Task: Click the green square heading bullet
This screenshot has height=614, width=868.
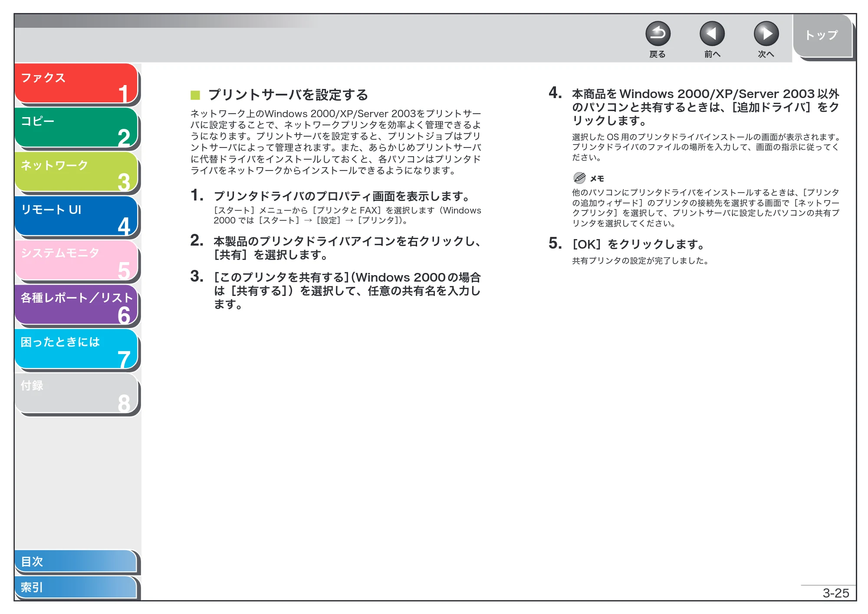Action: [195, 95]
